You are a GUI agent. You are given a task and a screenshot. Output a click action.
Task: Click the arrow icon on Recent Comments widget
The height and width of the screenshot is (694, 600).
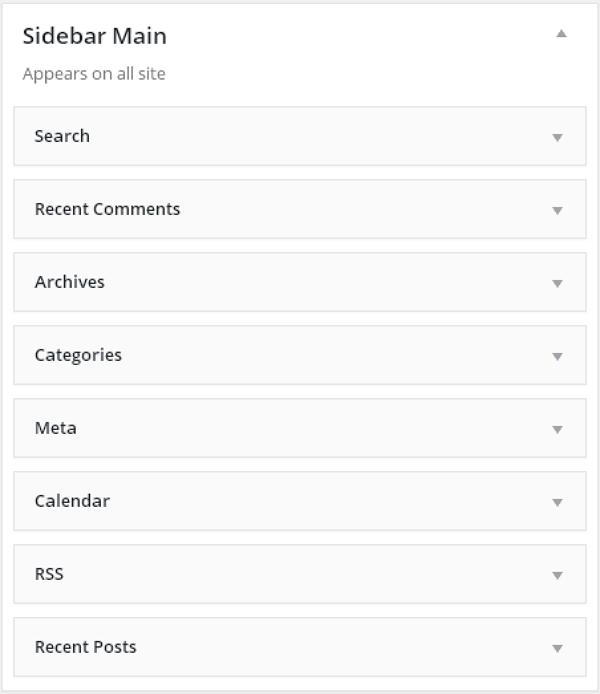tap(558, 210)
